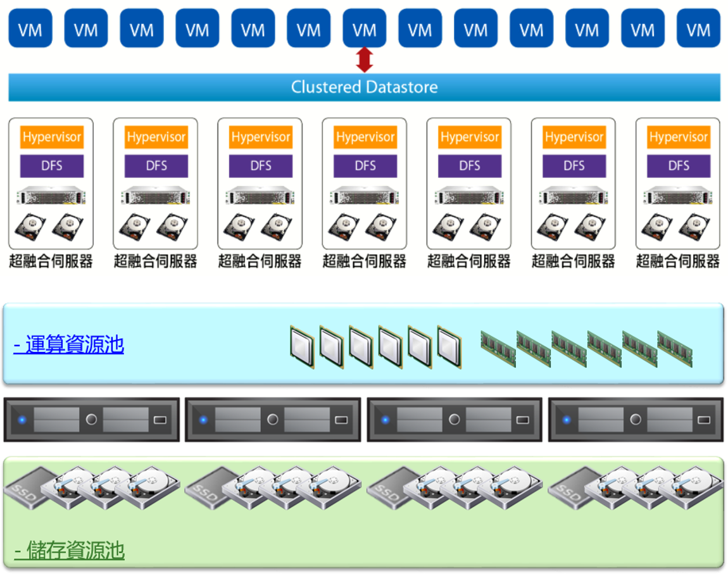Screen dimensions: 728x576
Task: Click the rack server image in rightmost card
Action: tap(678, 196)
